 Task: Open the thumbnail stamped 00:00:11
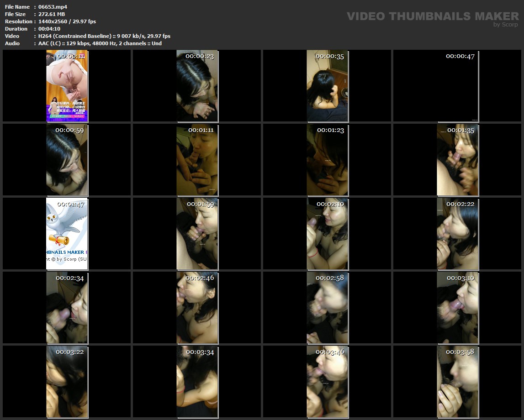click(x=67, y=86)
